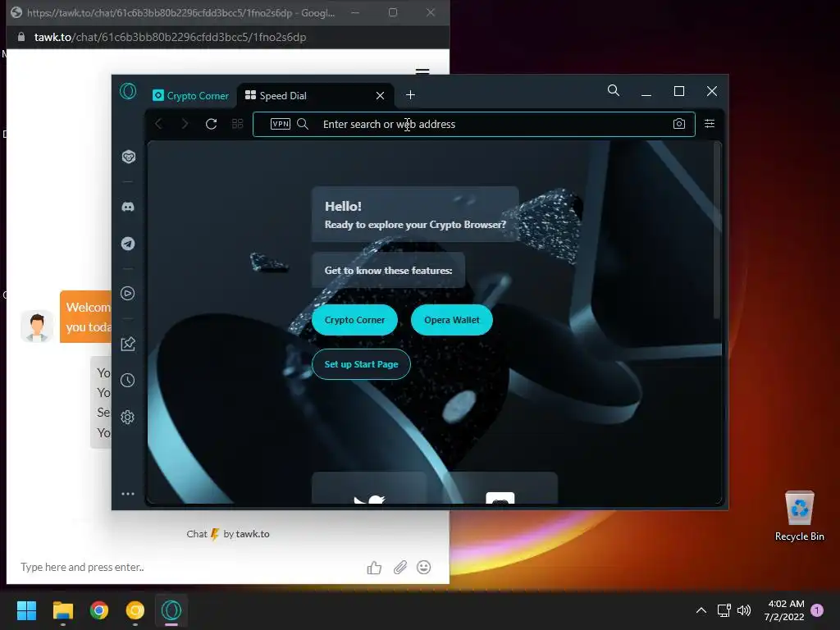The image size is (840, 630).
Task: Click Opera Crypto Browser taskbar icon
Action: click(171, 610)
